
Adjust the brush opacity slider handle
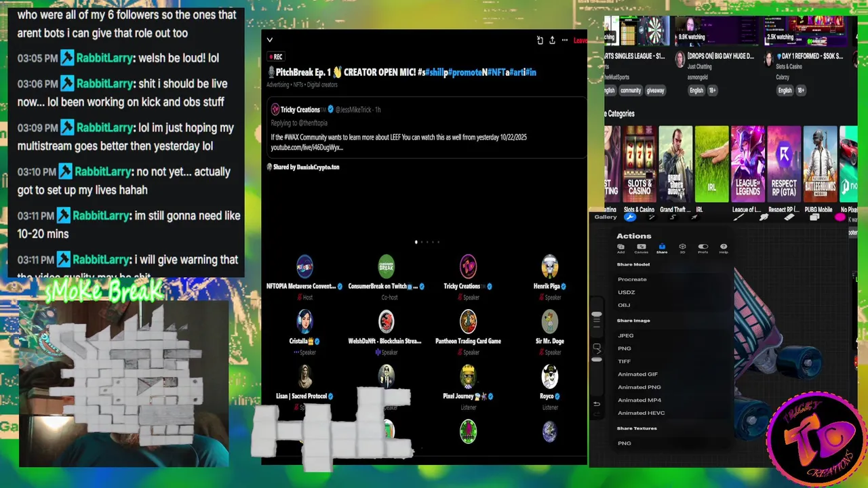pyautogui.click(x=597, y=359)
